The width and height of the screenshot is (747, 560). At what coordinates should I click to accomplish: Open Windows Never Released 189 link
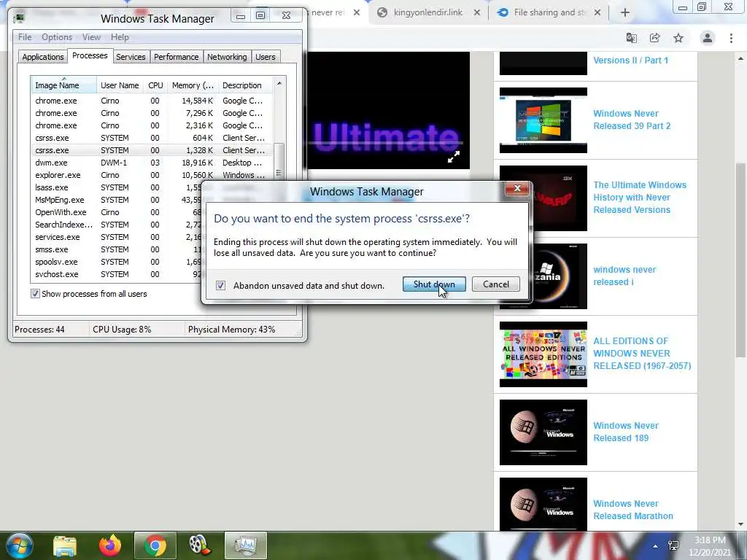pyautogui.click(x=625, y=432)
